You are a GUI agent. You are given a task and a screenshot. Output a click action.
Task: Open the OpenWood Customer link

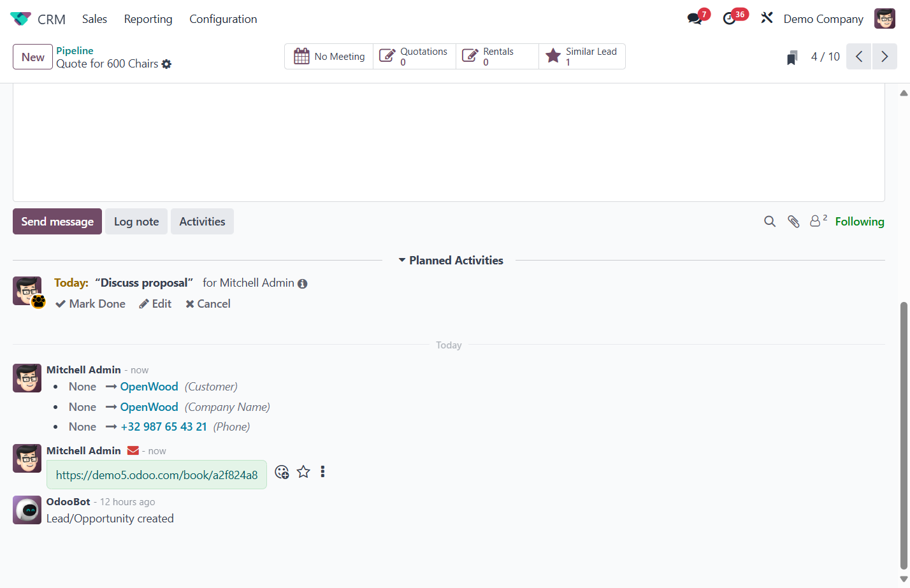point(149,387)
